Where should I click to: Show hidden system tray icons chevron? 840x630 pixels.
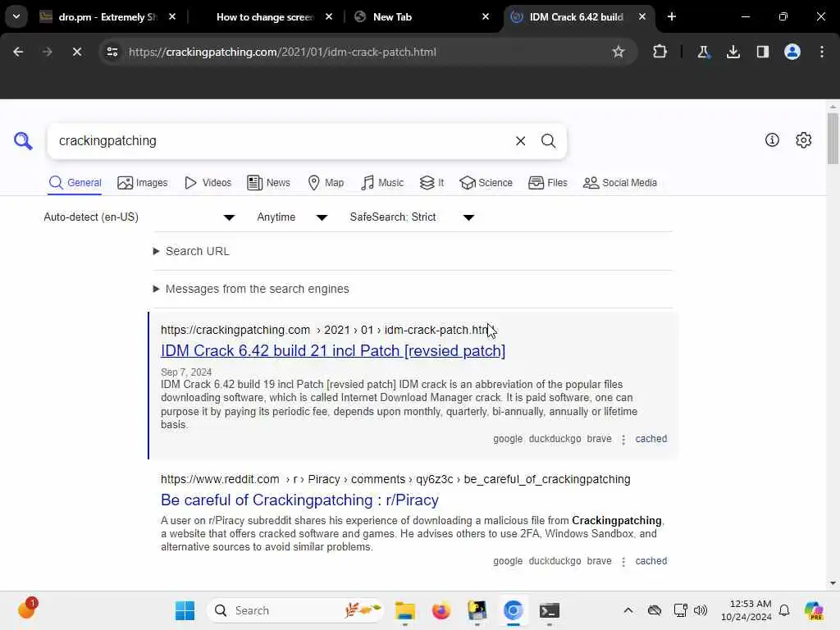[x=628, y=610]
